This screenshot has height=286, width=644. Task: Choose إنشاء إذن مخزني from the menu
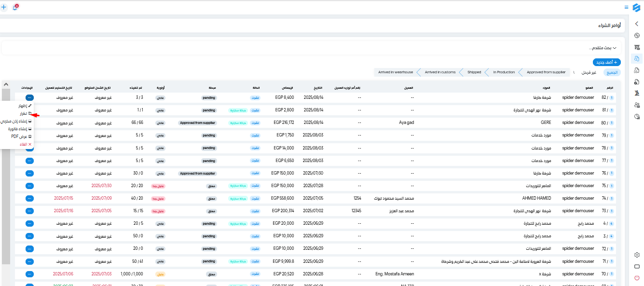pos(16,121)
